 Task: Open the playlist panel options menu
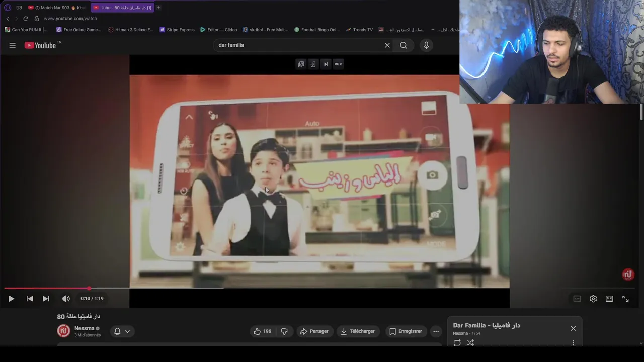coord(573,343)
